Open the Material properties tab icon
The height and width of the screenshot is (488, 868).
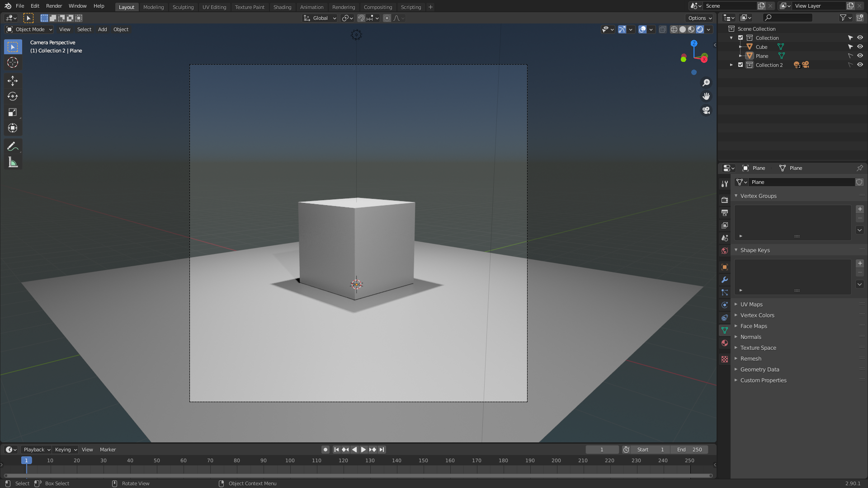[x=725, y=343]
